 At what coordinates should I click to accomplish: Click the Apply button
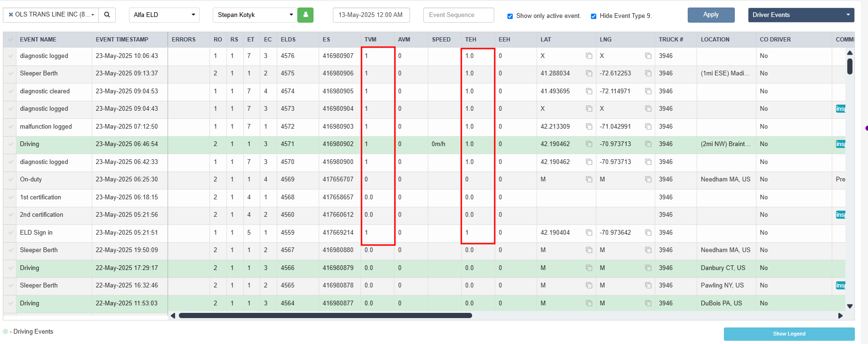[711, 15]
